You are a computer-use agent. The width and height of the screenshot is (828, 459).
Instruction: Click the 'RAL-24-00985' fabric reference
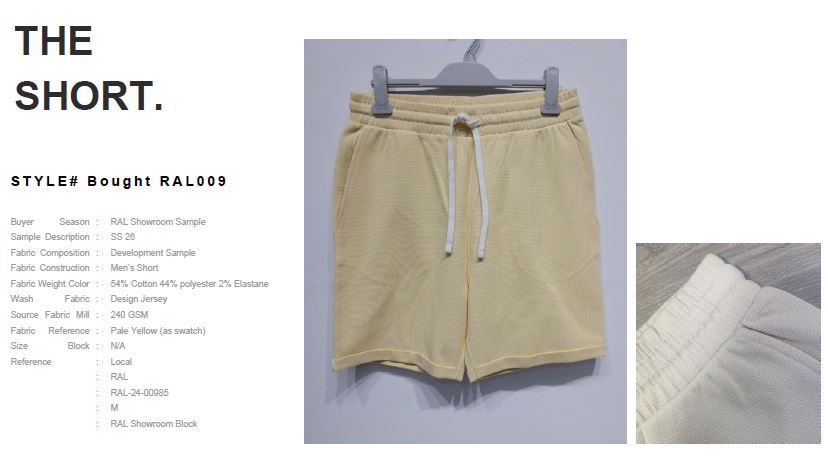139,392
